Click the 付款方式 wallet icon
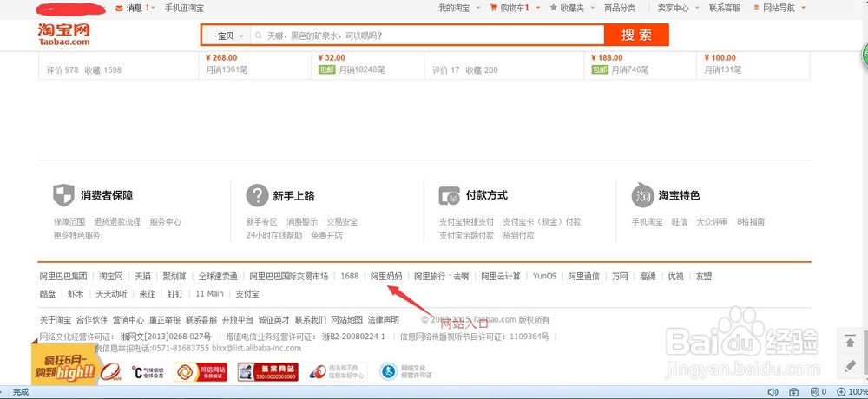 [x=449, y=195]
